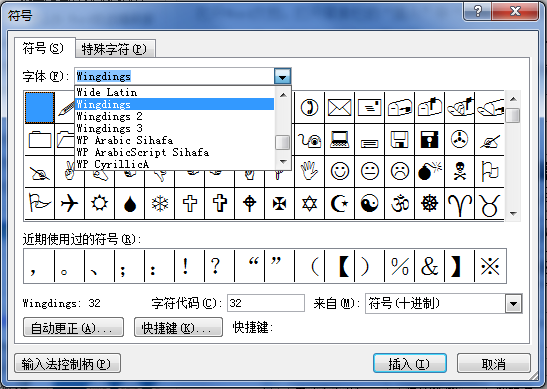Select the telephone handset circle symbol
The width and height of the screenshot is (547, 389).
(309, 107)
